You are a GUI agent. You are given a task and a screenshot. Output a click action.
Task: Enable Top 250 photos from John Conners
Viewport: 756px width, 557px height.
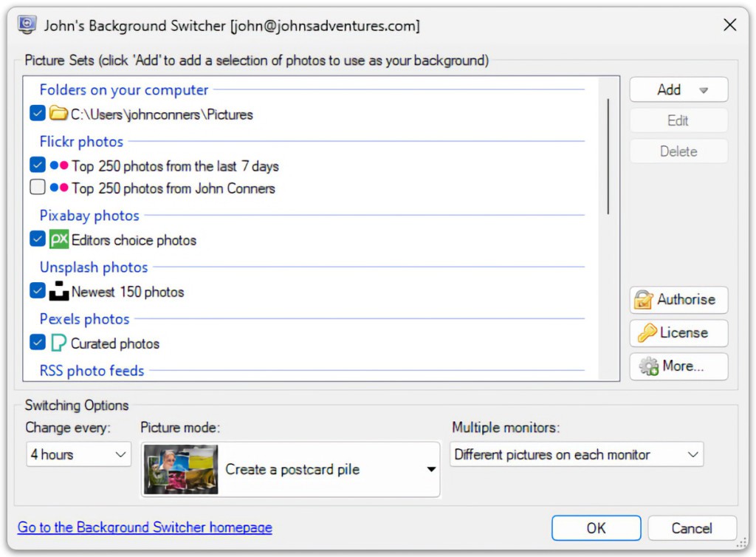pos(38,188)
